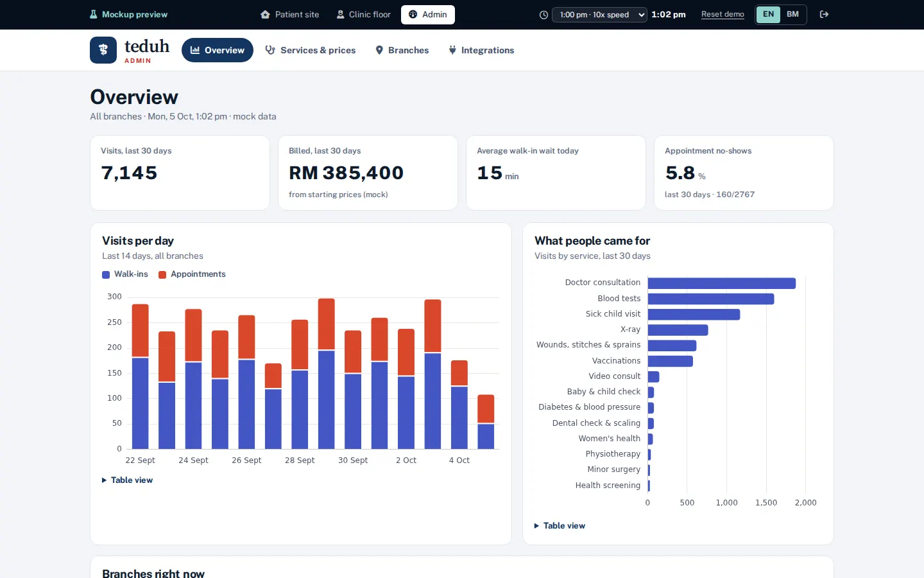Go to the Overview tab
Viewport: 924px width, 578px height.
click(x=218, y=50)
